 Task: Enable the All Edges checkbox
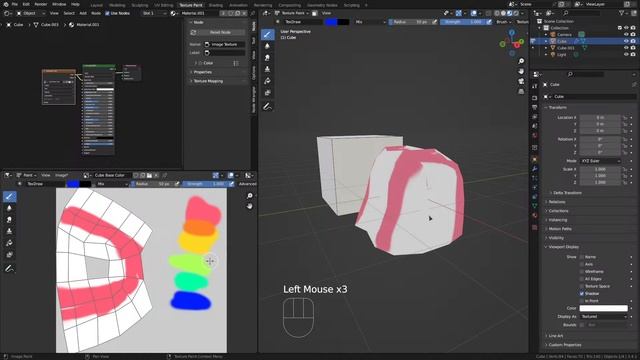[582, 279]
